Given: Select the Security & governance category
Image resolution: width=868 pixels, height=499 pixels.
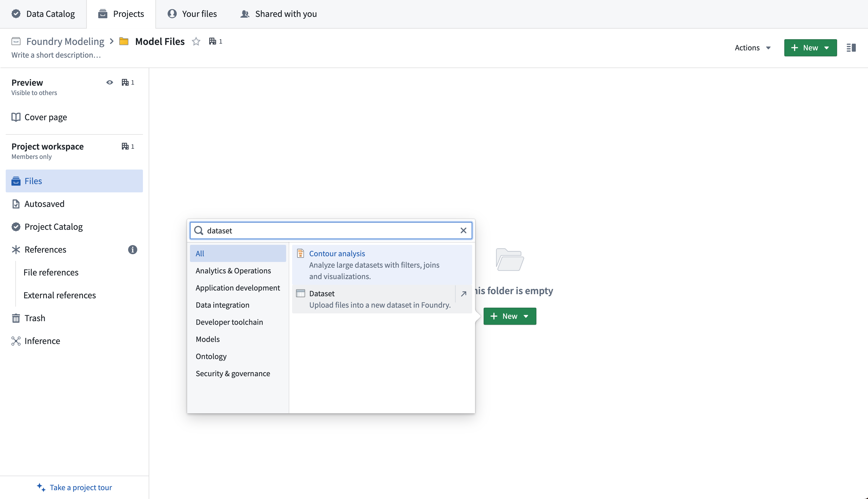Looking at the screenshot, I should click(x=233, y=373).
